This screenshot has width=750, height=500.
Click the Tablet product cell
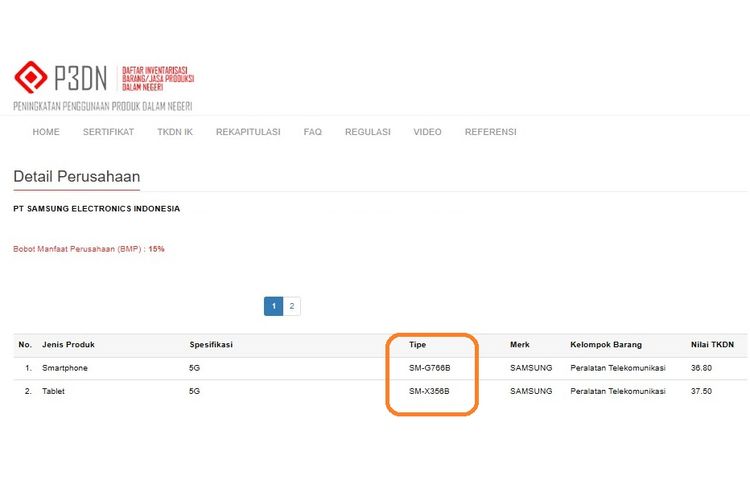tap(53, 391)
